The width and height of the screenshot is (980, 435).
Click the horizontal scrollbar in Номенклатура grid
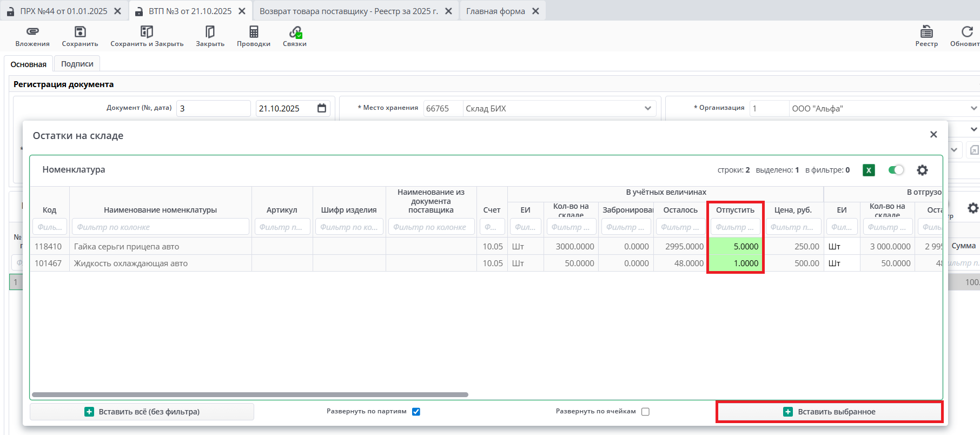click(x=250, y=395)
